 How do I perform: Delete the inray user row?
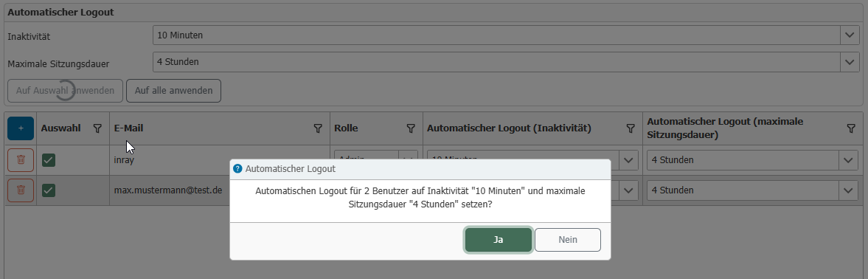[x=21, y=160]
